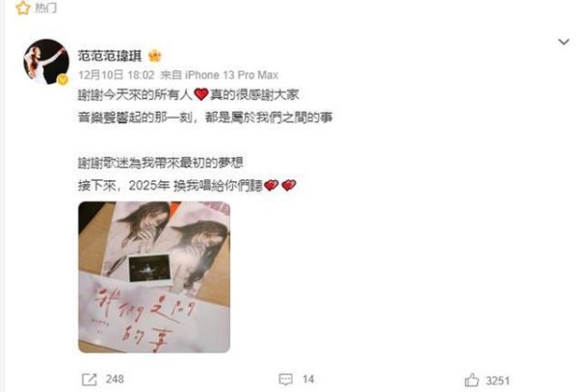Viewport: 578px width, 392px height.
Task: Expand the post options chevron menu
Action: tap(564, 42)
